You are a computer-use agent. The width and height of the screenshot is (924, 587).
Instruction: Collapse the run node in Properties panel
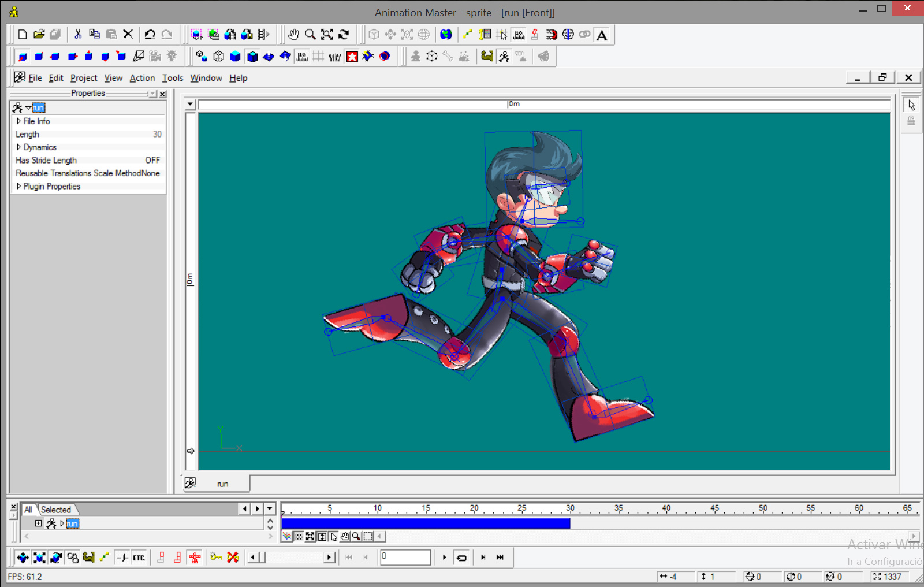point(28,107)
